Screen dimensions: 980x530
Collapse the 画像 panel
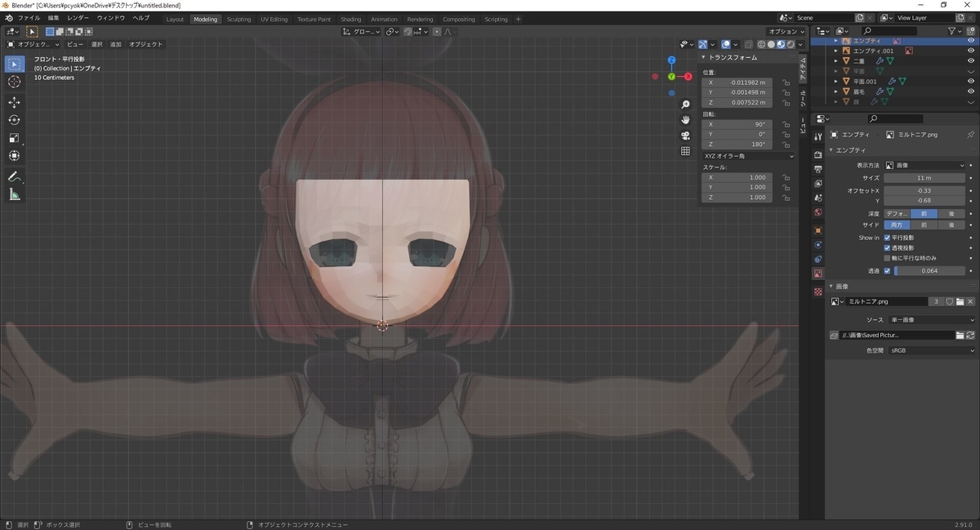831,287
